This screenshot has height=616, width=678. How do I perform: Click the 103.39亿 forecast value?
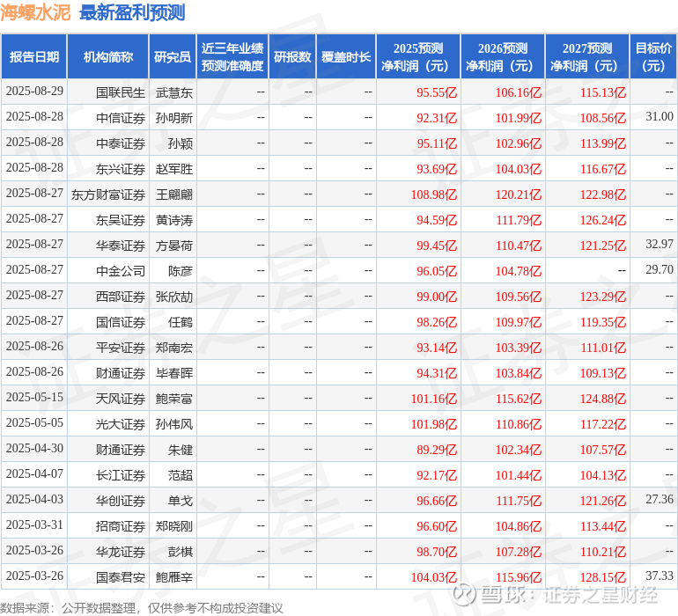click(x=518, y=348)
